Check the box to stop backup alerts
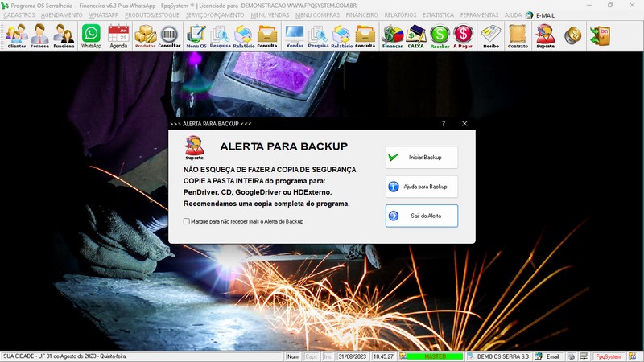The width and height of the screenshot is (644, 362). click(x=187, y=221)
